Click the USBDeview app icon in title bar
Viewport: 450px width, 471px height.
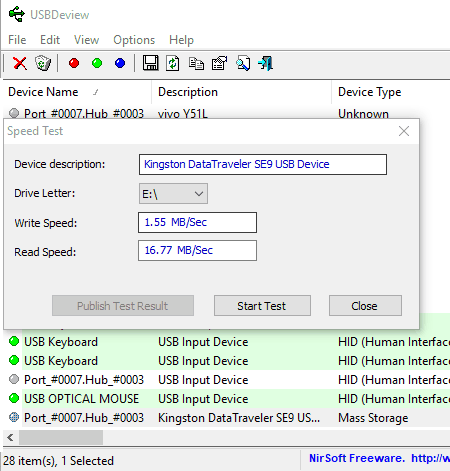(x=17, y=14)
